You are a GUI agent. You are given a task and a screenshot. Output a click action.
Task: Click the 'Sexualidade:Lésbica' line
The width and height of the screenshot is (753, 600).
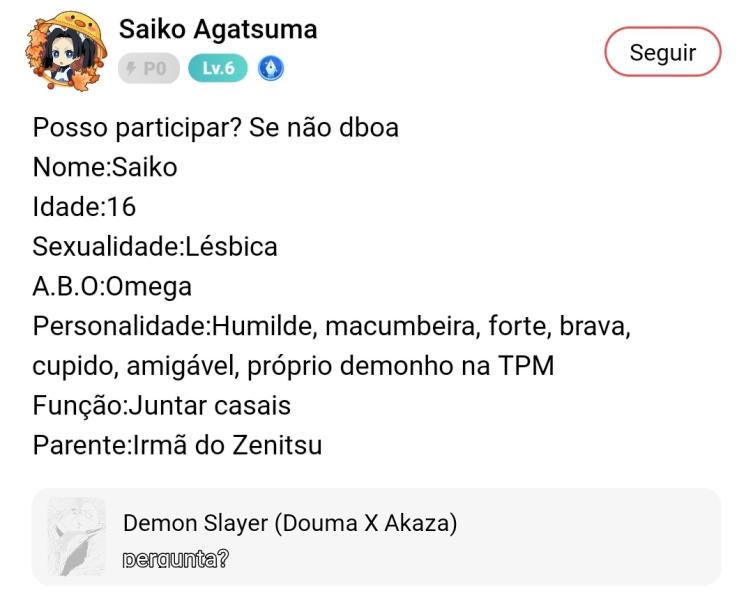155,246
